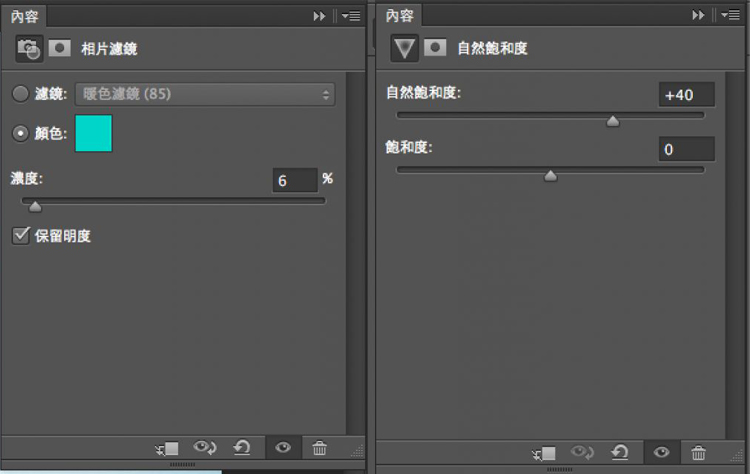Image resolution: width=750 pixels, height=474 pixels.
Task: Click the 濃度 slider handle
Action: click(x=35, y=207)
